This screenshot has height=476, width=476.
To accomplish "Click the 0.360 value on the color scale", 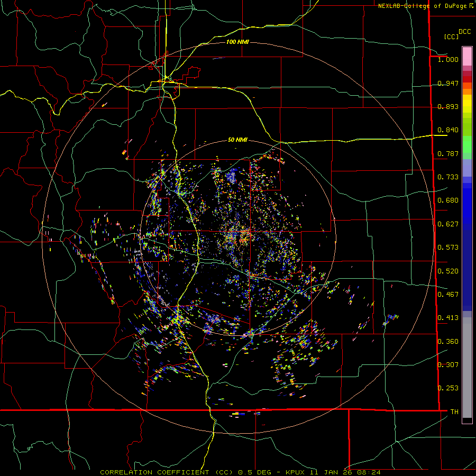I will [448, 342].
